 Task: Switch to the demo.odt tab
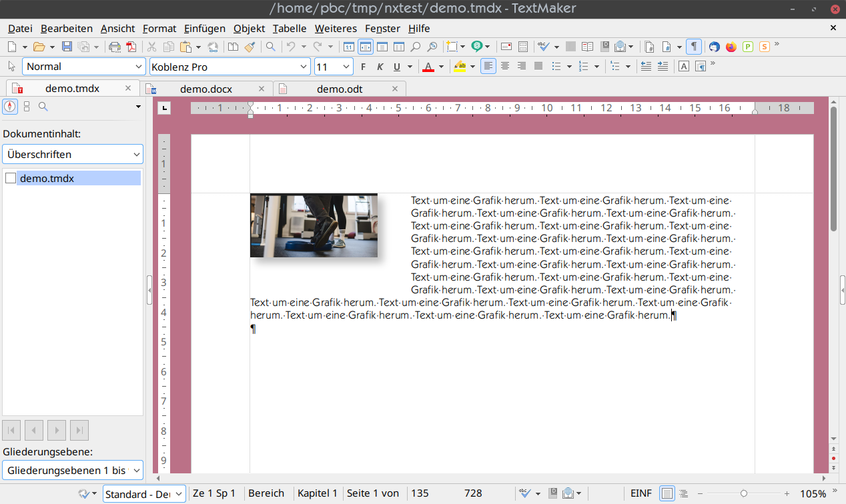(340, 89)
